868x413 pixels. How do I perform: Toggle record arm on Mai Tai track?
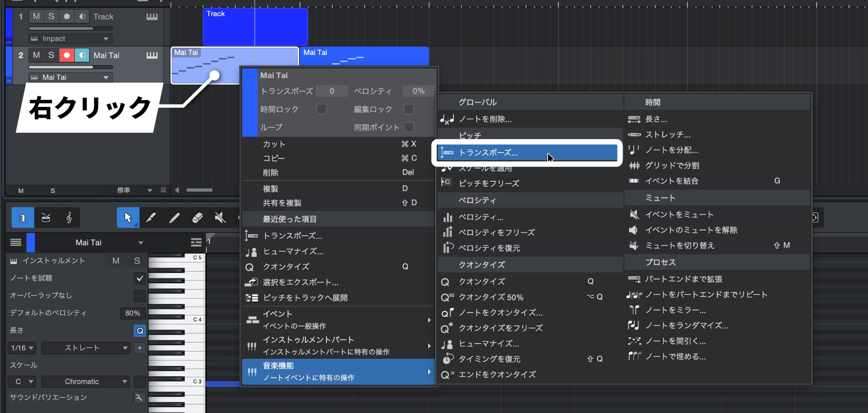tap(67, 55)
